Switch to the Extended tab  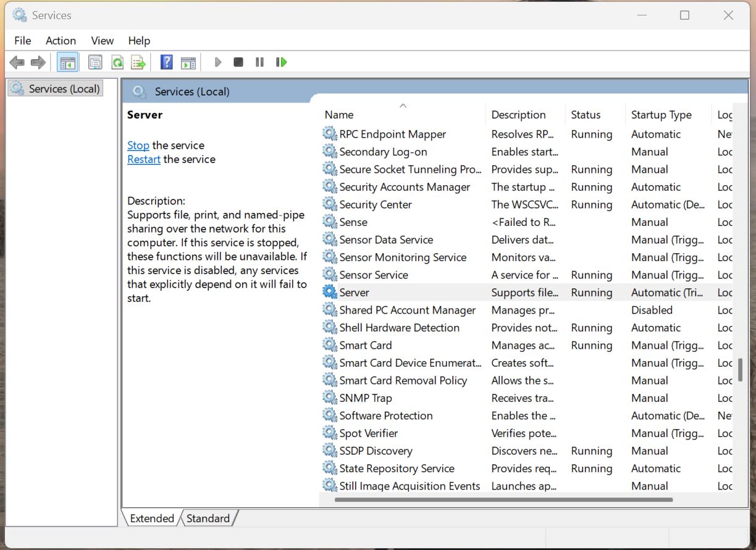[x=152, y=519]
